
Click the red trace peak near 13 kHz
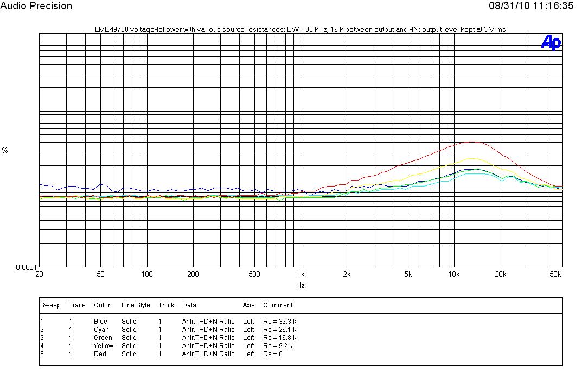click(x=472, y=142)
